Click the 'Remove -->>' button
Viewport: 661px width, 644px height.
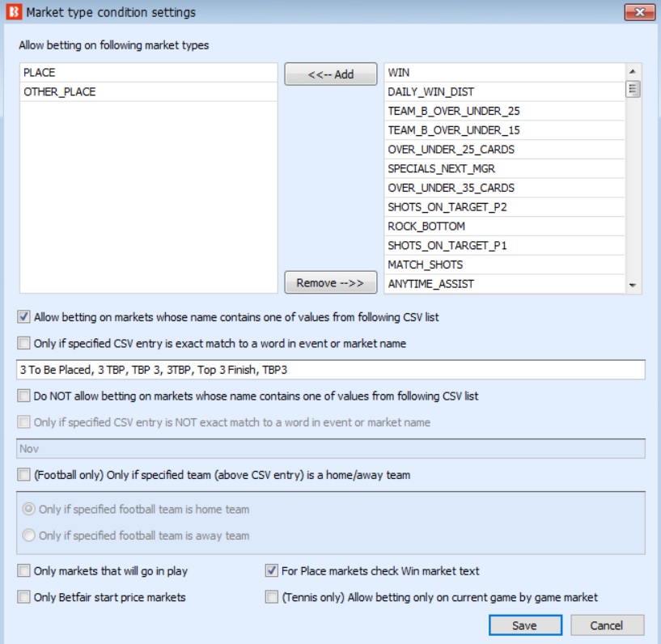point(330,282)
